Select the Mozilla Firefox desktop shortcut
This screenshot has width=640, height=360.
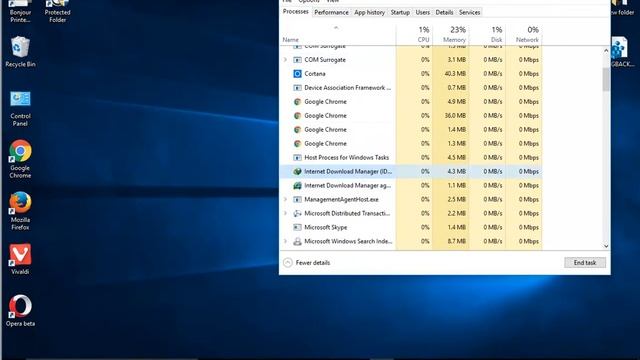20,211
